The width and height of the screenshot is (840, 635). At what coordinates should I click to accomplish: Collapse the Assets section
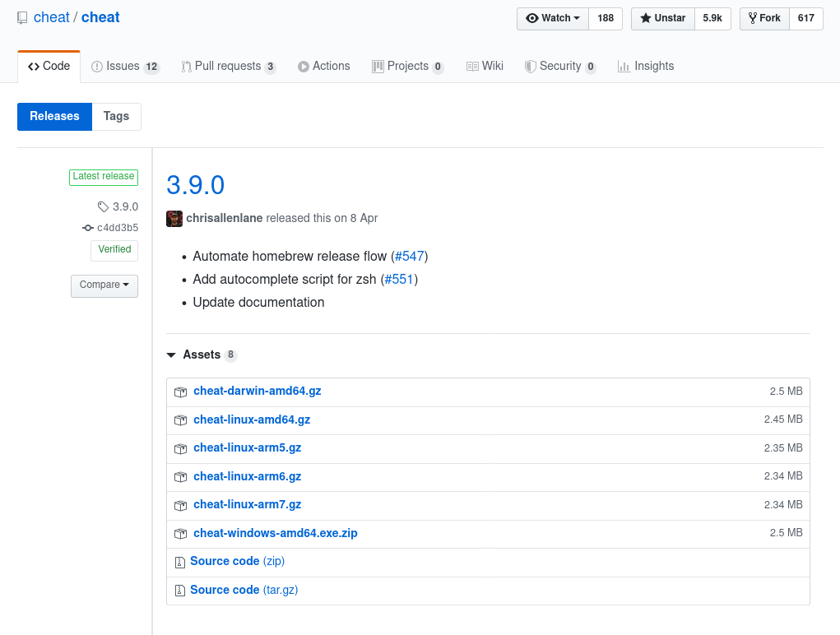[202, 355]
